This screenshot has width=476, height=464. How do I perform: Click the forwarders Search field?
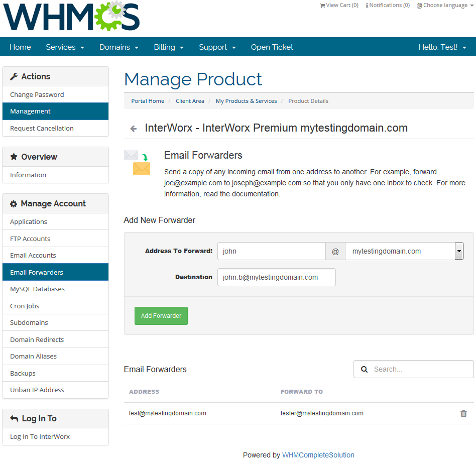[413, 369]
